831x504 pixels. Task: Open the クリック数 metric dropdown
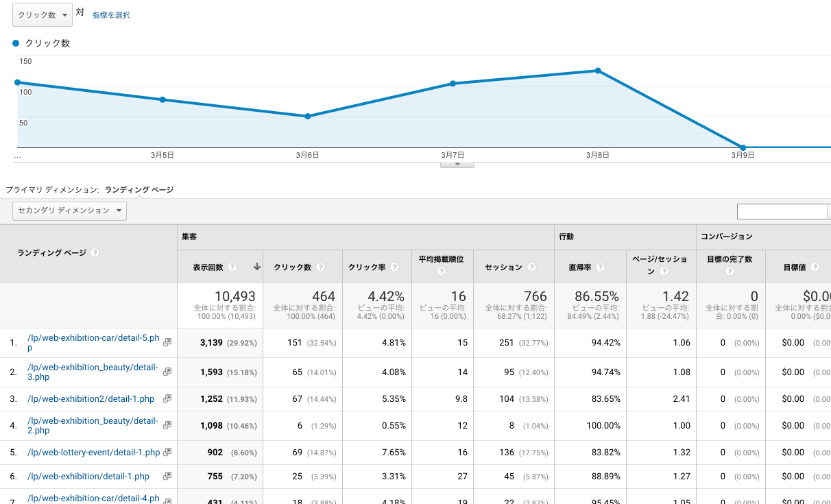[x=42, y=14]
